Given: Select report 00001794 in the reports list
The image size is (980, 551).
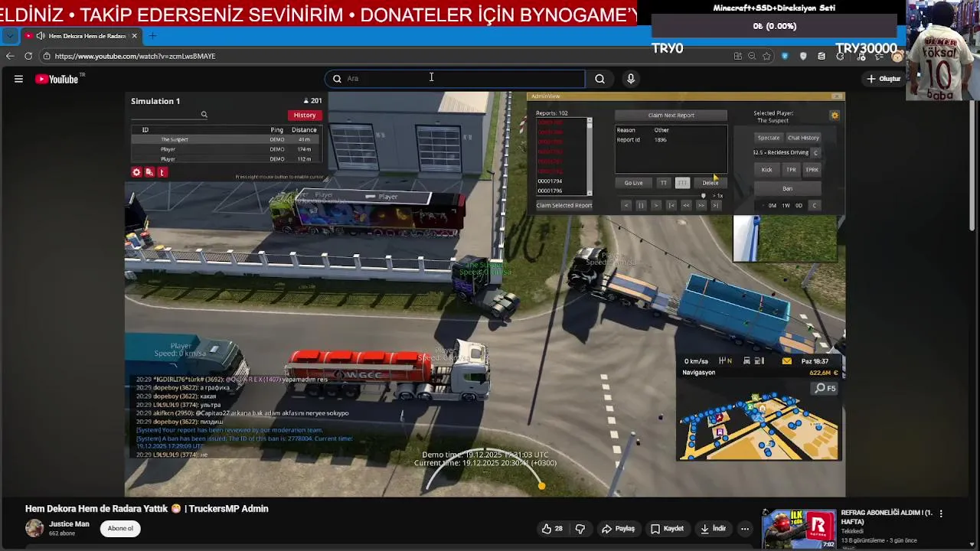Looking at the screenshot, I should [550, 181].
